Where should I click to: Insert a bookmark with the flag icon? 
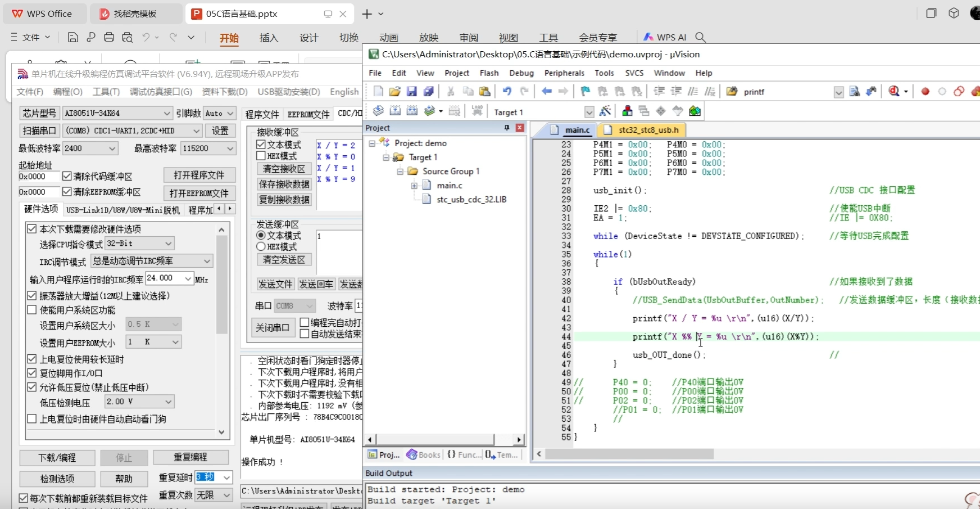[585, 91]
